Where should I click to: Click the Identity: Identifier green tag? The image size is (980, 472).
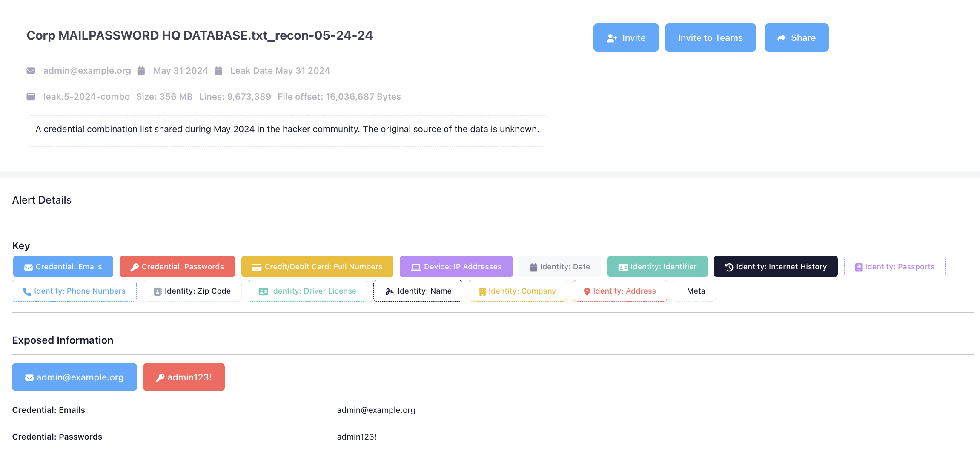tap(657, 267)
